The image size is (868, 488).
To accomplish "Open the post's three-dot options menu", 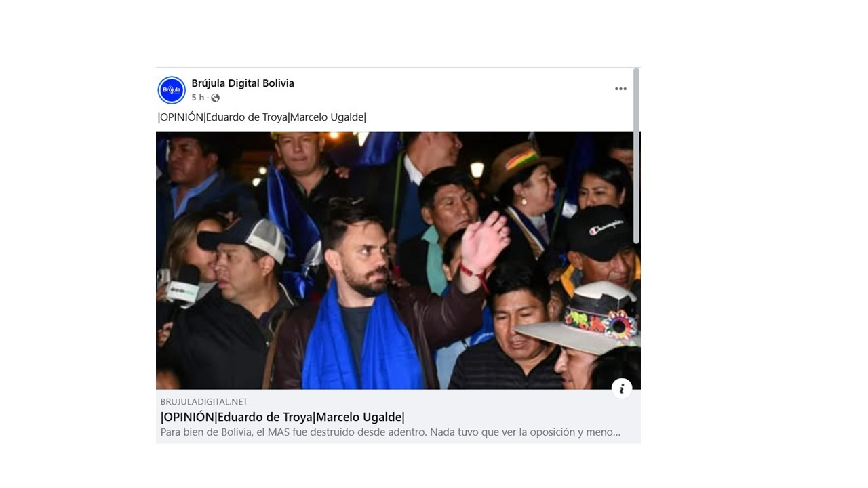I will [620, 89].
